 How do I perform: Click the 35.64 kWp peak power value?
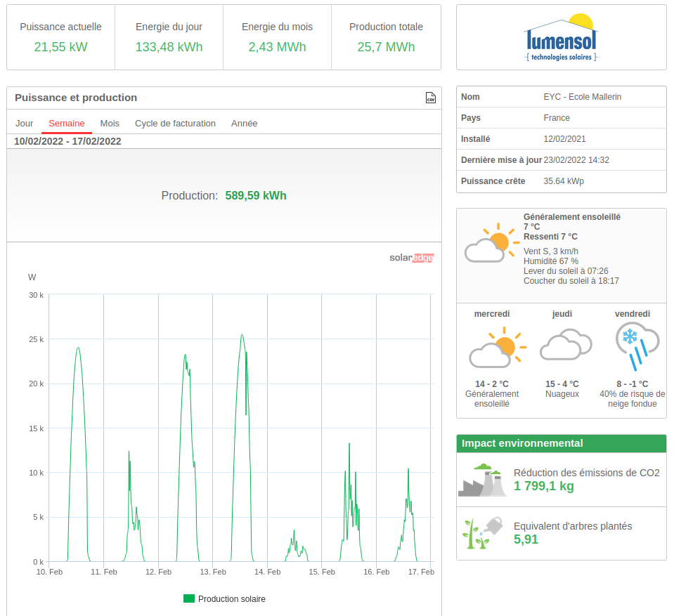pos(564,181)
